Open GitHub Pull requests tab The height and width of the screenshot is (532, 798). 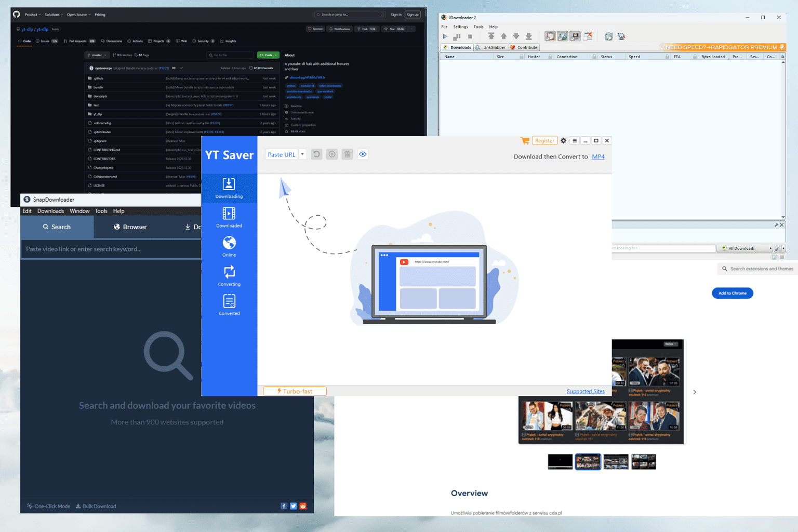(79, 41)
